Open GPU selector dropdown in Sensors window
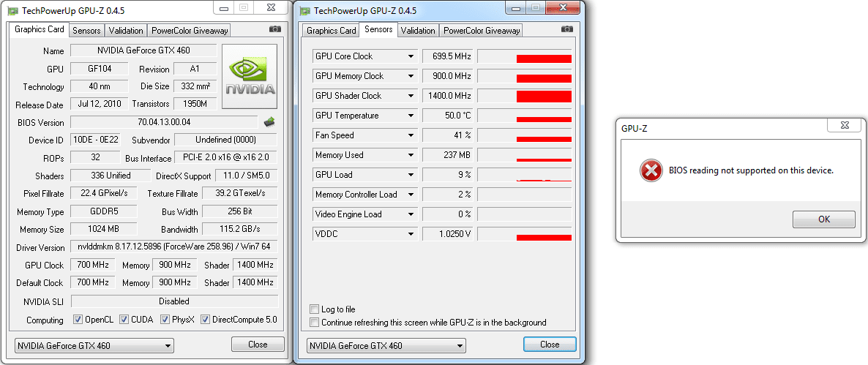This screenshot has height=365, width=868. click(386, 346)
